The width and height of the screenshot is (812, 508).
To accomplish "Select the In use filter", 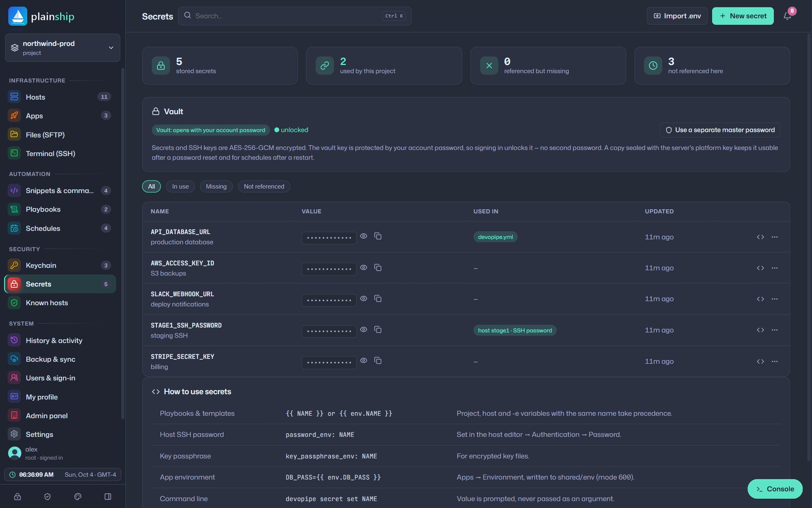I will [180, 187].
